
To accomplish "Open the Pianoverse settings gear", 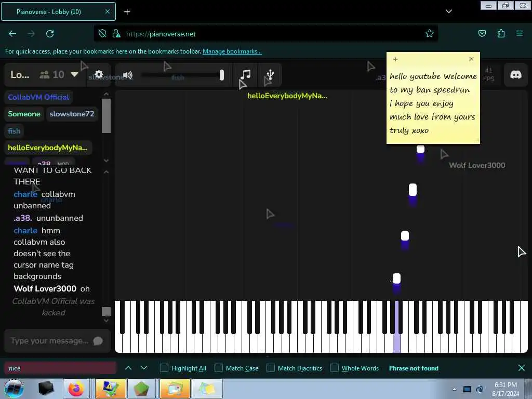I will tap(99, 74).
